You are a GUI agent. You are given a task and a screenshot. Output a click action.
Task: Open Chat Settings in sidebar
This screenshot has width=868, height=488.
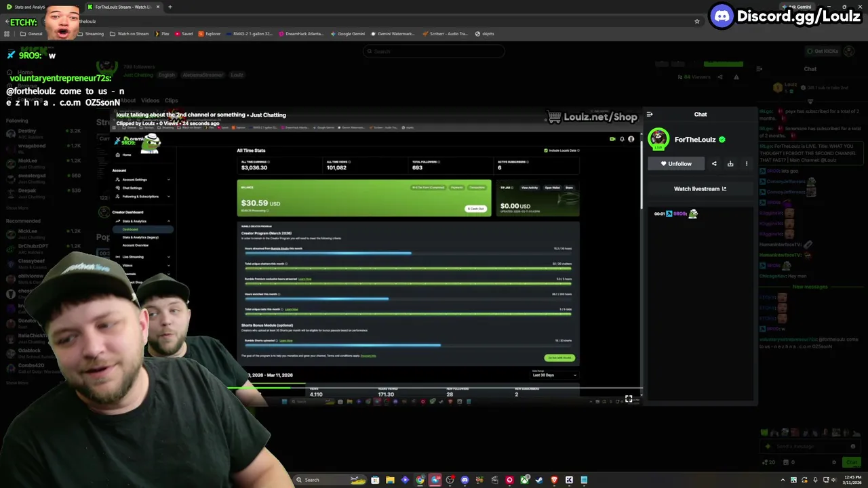click(x=132, y=188)
